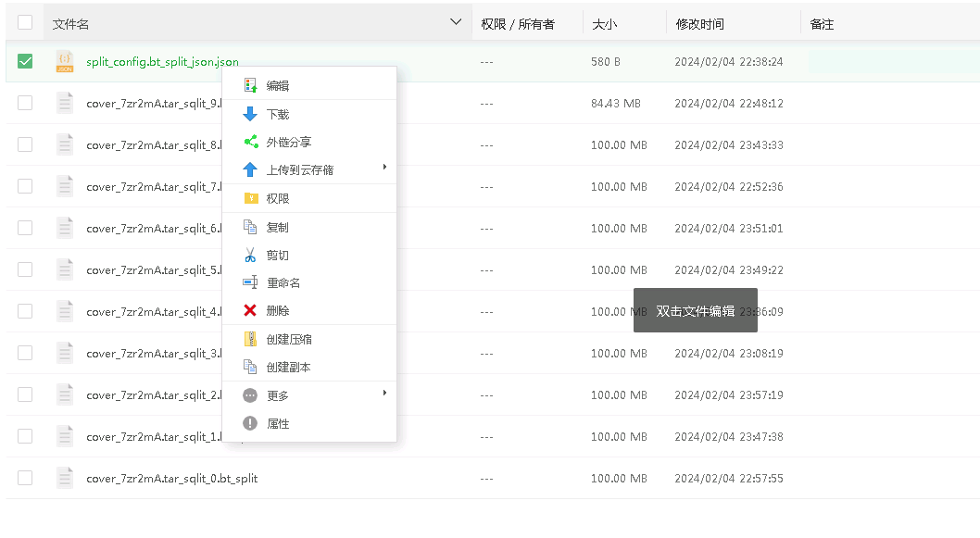Click the 84.43 MB size value

(x=616, y=103)
